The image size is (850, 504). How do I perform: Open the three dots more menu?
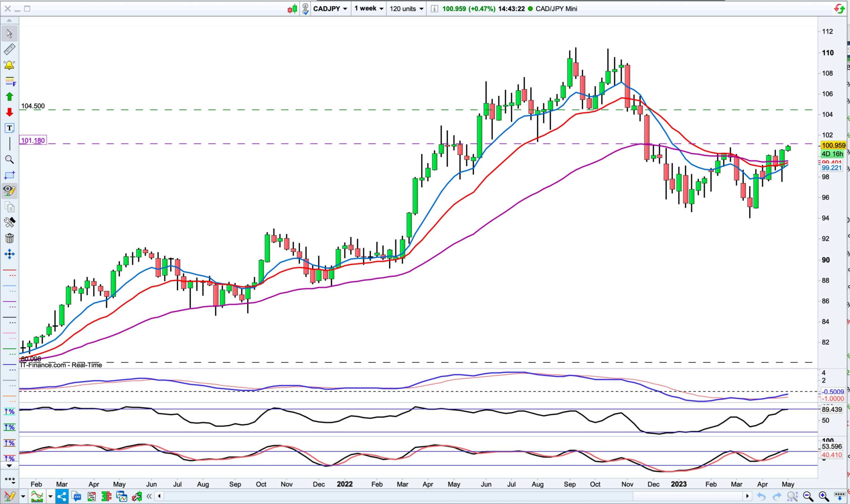(x=10, y=480)
